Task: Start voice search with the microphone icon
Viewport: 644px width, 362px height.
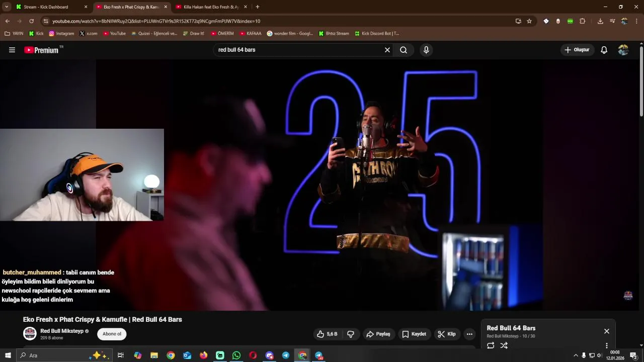Action: tap(426, 50)
